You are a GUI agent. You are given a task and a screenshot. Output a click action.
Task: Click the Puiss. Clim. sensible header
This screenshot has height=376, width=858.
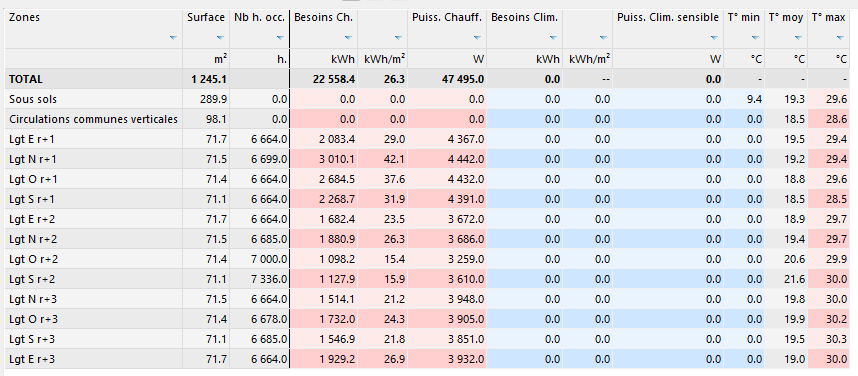668,18
